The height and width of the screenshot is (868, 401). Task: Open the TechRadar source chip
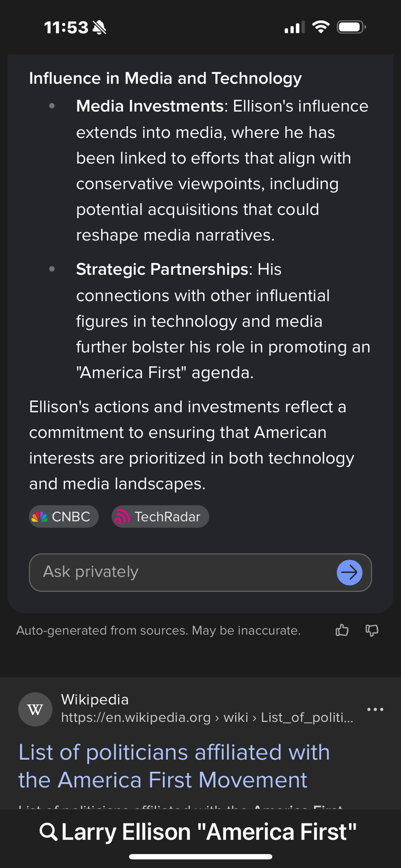tap(160, 516)
